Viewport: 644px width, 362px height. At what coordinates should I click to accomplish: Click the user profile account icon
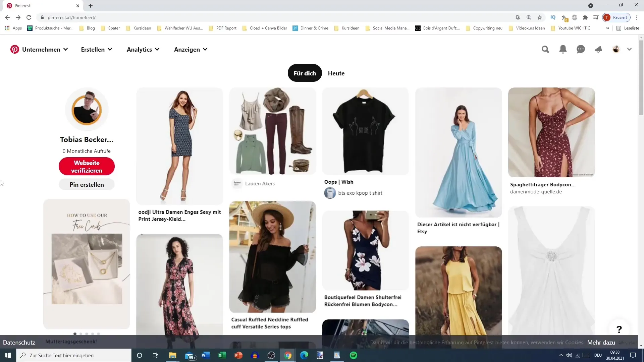616,49
